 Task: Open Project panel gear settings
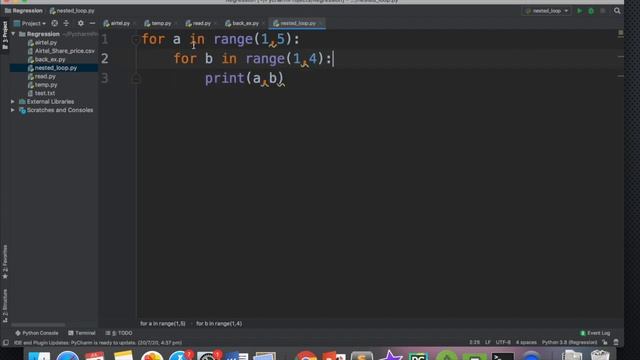80,24
